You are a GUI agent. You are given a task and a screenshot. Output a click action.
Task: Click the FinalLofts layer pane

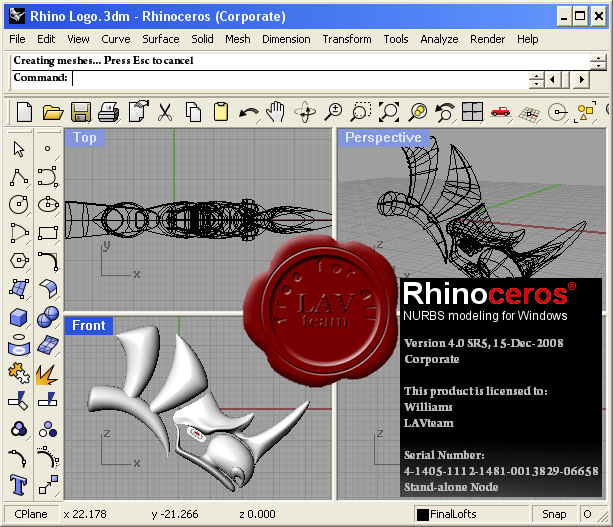[x=471, y=514]
